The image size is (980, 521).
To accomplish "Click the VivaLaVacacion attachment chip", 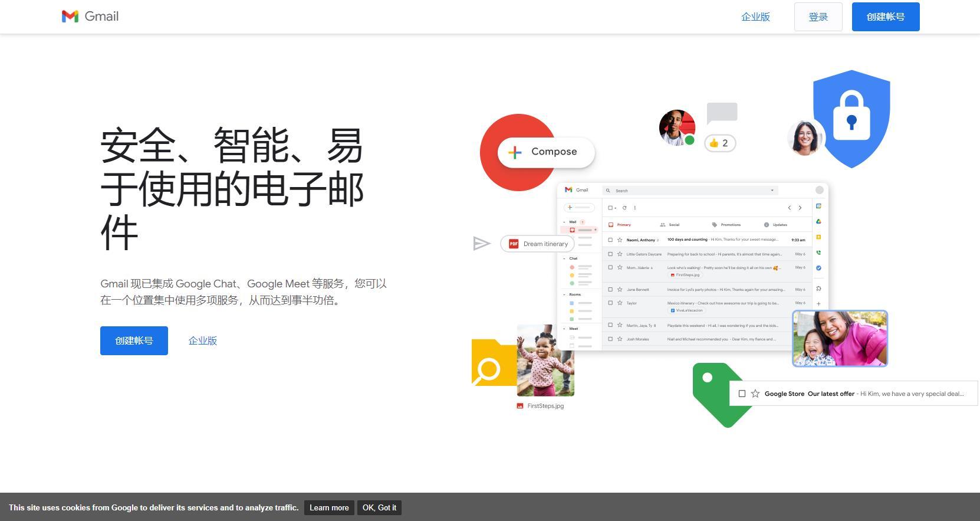I will click(x=687, y=310).
